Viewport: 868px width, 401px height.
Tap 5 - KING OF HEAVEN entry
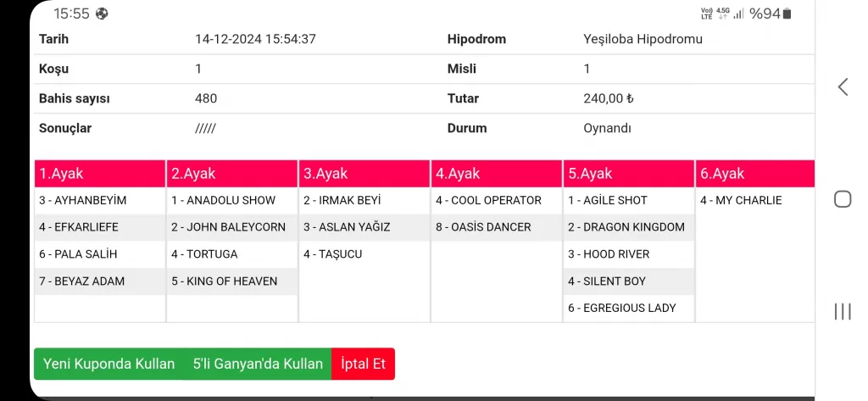(x=225, y=281)
